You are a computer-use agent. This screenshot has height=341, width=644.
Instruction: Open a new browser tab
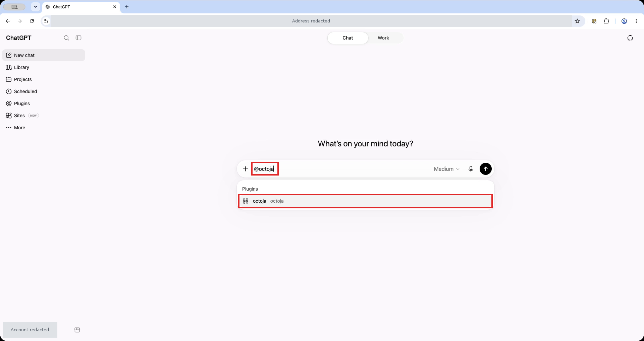point(127,7)
